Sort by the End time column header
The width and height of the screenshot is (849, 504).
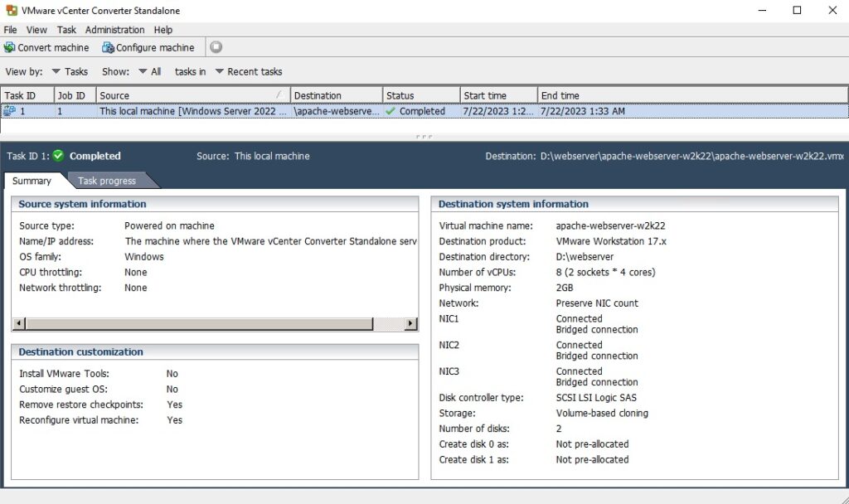692,95
